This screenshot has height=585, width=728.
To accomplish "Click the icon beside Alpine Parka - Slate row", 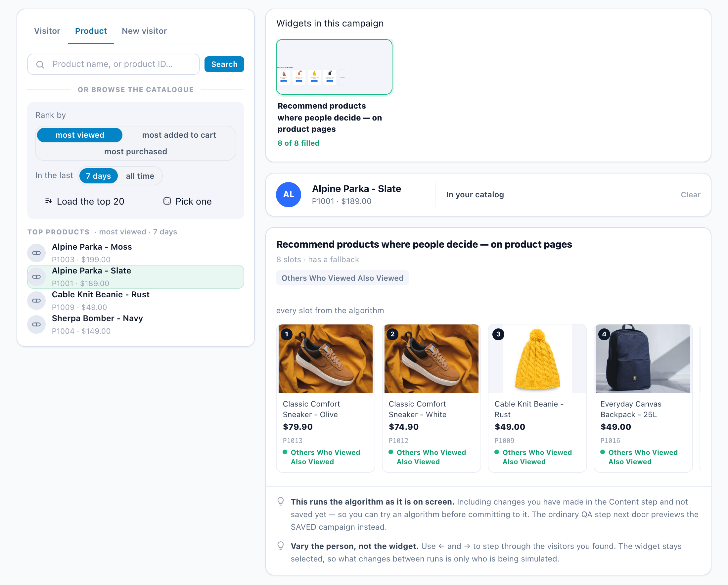I will pos(36,277).
